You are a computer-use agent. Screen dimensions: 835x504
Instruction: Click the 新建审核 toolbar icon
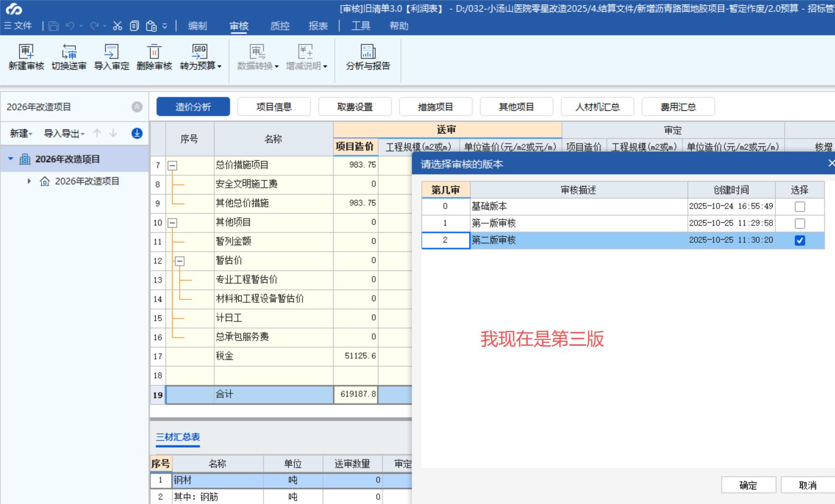point(26,57)
